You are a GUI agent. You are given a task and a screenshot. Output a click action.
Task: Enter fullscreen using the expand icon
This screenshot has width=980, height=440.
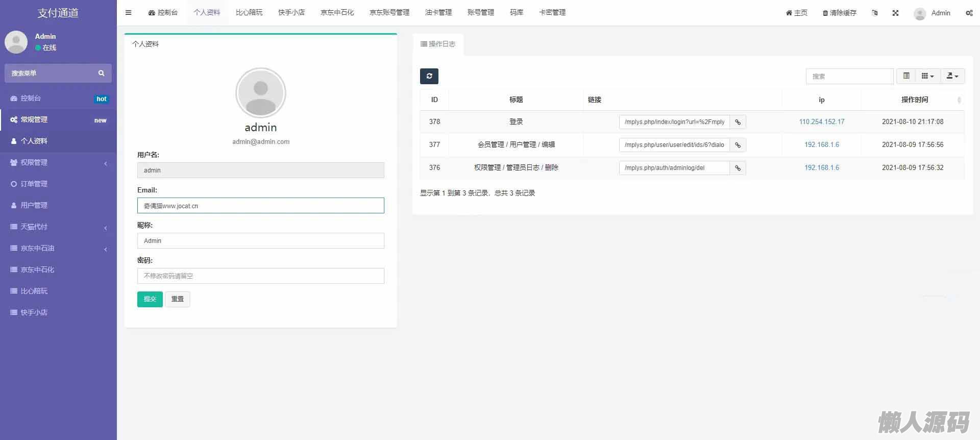coord(895,13)
